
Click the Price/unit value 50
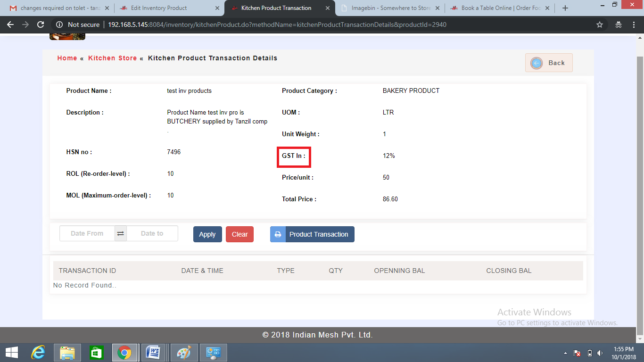pos(386,177)
